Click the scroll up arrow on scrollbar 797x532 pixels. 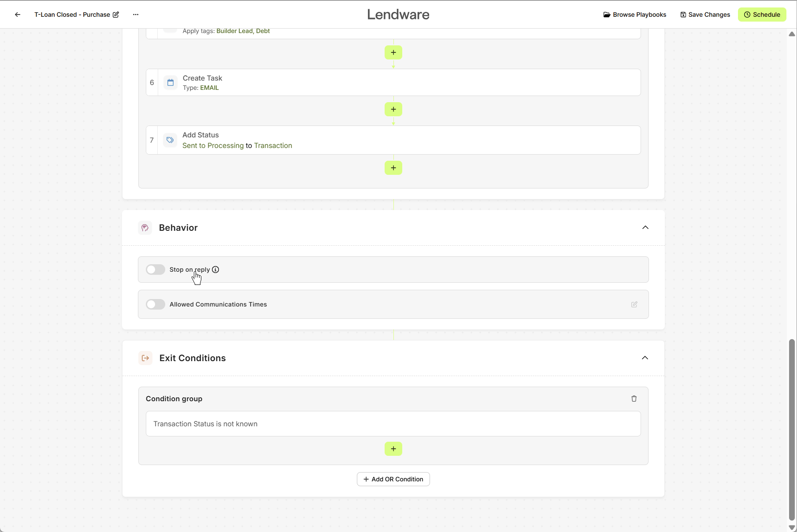click(792, 34)
